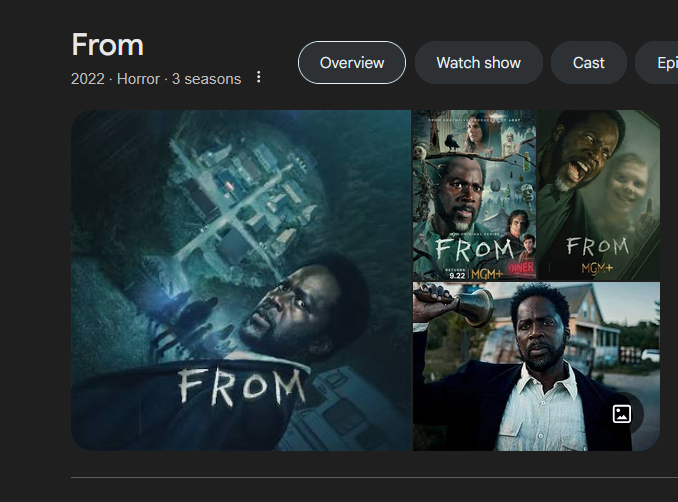Click the Horror genre label

(138, 79)
